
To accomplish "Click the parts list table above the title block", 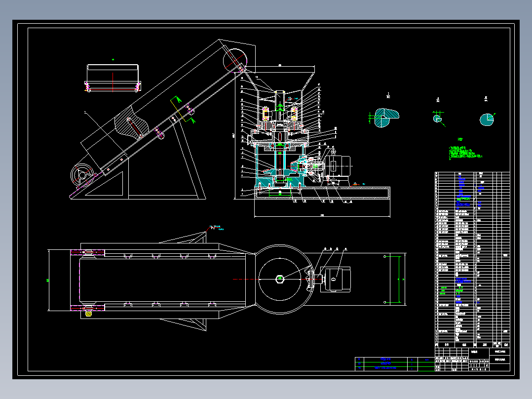I will pos(472,260).
